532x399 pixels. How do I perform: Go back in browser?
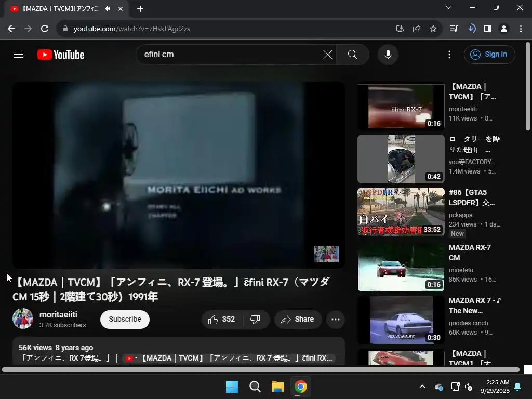(x=11, y=29)
